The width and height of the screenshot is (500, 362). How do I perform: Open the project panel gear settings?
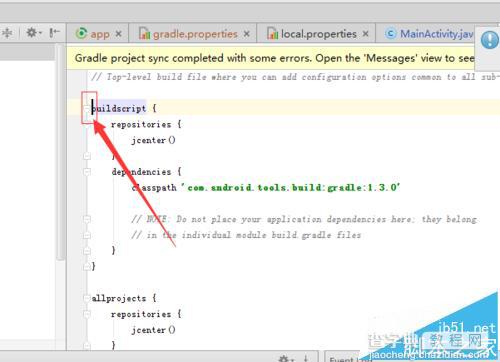click(33, 33)
